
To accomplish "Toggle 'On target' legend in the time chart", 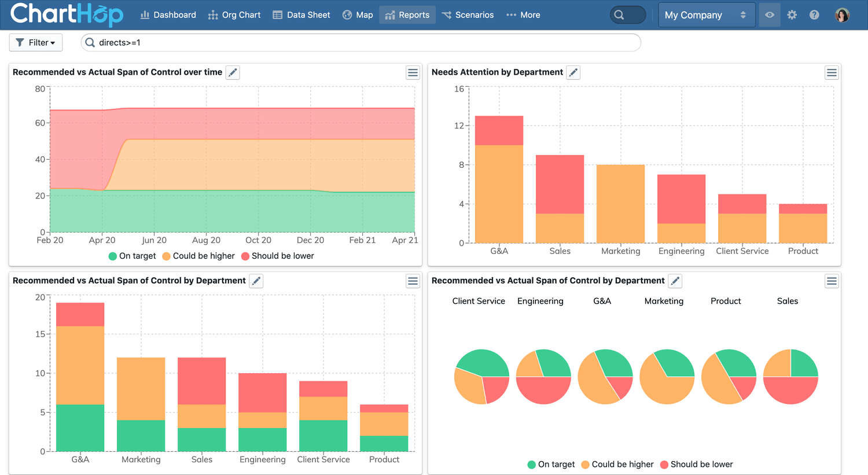I will pos(132,256).
